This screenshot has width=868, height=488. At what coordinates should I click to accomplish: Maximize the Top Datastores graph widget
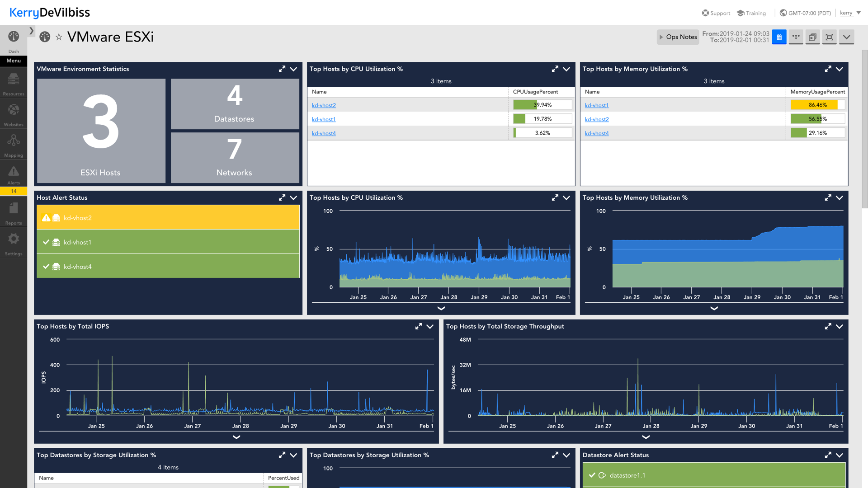click(x=555, y=455)
